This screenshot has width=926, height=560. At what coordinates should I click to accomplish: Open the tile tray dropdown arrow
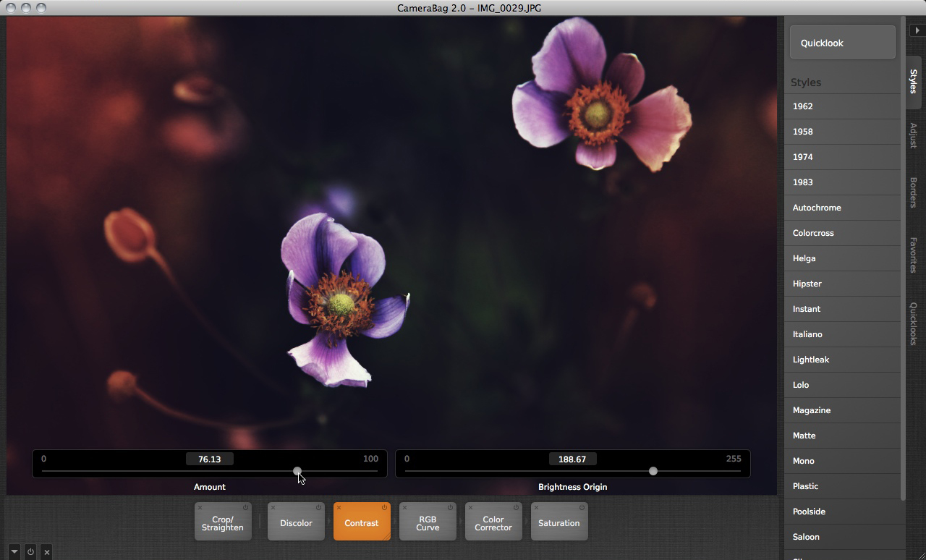(14, 551)
